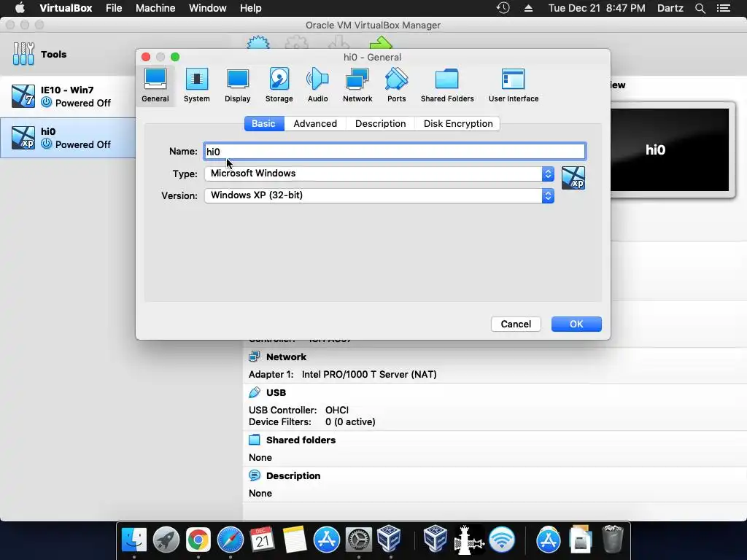Switch to the Advanced tab
This screenshot has width=747, height=560.
pos(315,123)
